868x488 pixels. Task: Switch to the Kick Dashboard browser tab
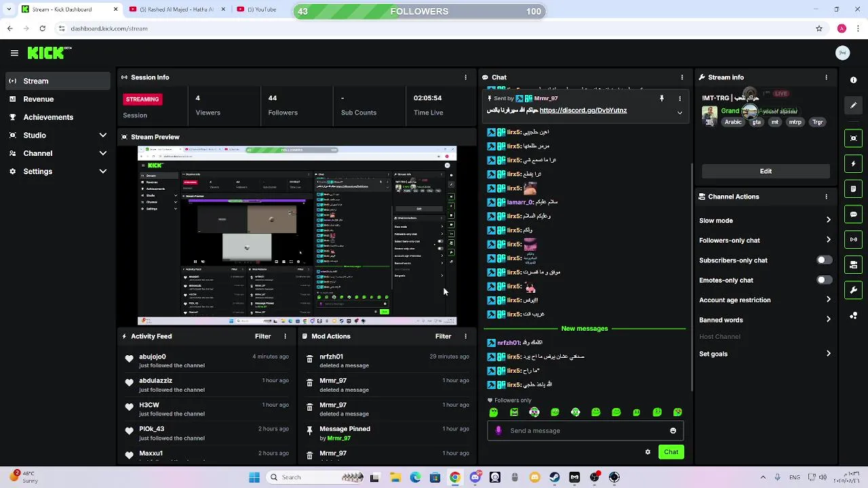tap(69, 9)
